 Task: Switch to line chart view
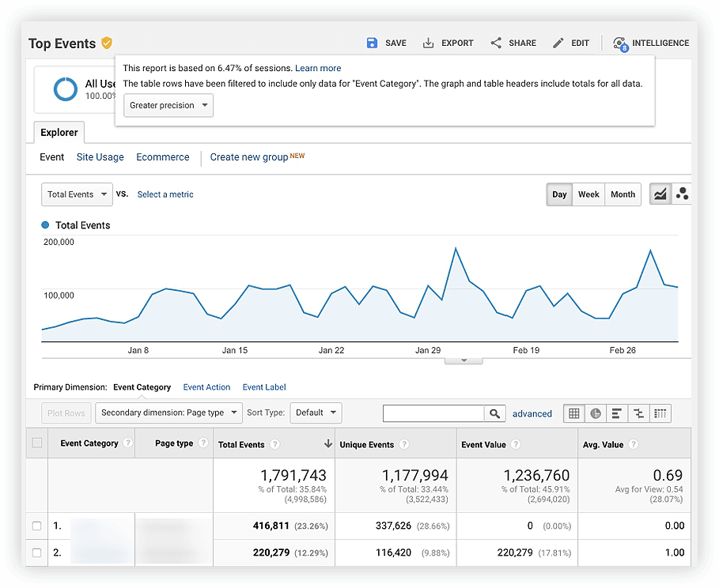click(660, 194)
